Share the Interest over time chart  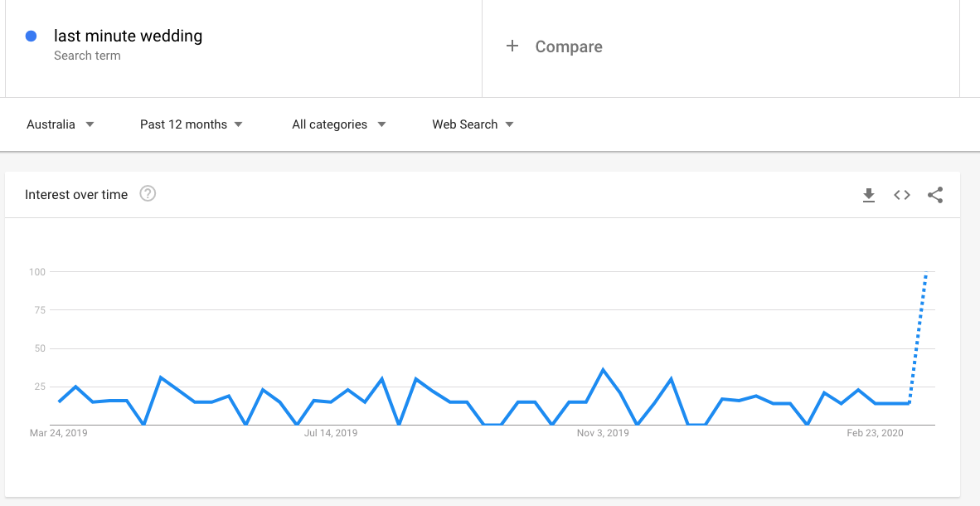(935, 195)
